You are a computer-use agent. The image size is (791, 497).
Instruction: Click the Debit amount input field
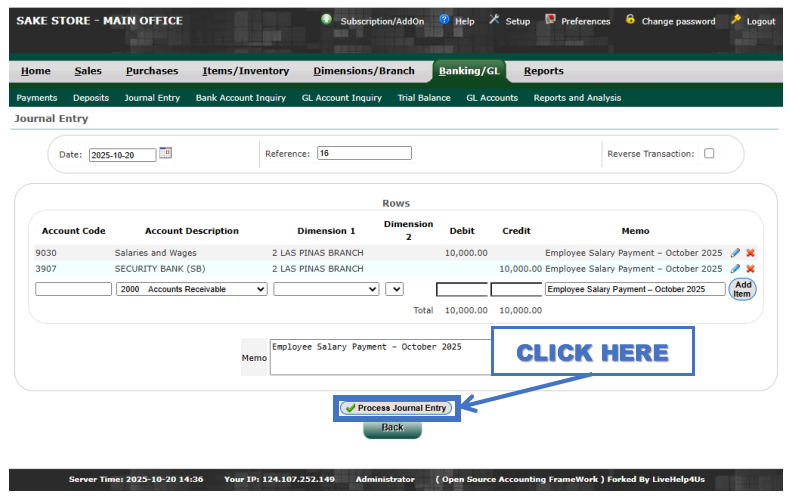pos(461,289)
